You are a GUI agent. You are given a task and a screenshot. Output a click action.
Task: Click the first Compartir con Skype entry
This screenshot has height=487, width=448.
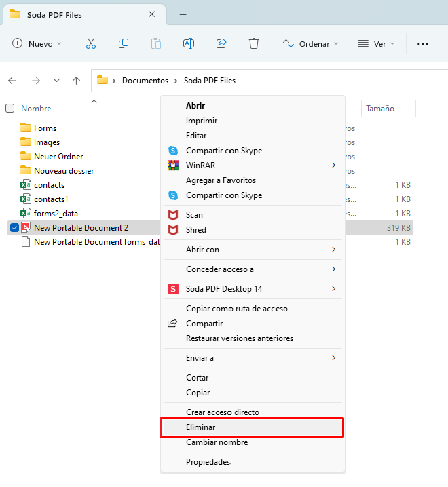253,151
